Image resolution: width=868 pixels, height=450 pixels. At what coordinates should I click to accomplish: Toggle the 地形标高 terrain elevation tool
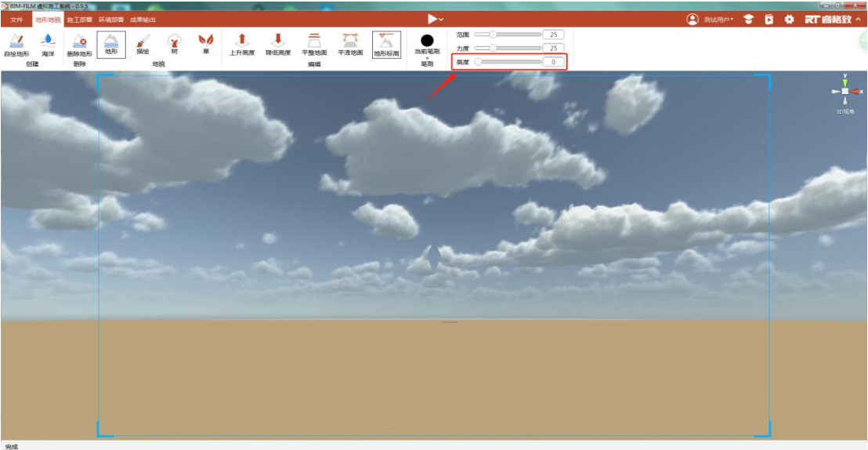pyautogui.click(x=386, y=45)
